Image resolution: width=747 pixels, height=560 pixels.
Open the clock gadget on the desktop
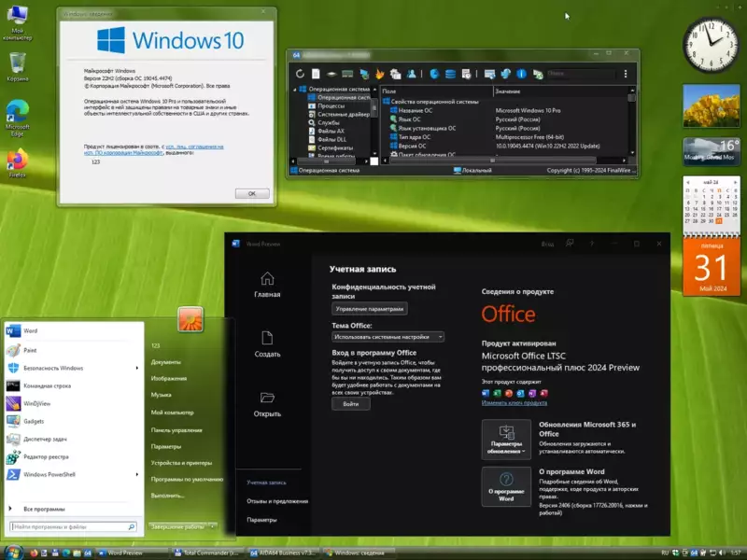point(711,45)
